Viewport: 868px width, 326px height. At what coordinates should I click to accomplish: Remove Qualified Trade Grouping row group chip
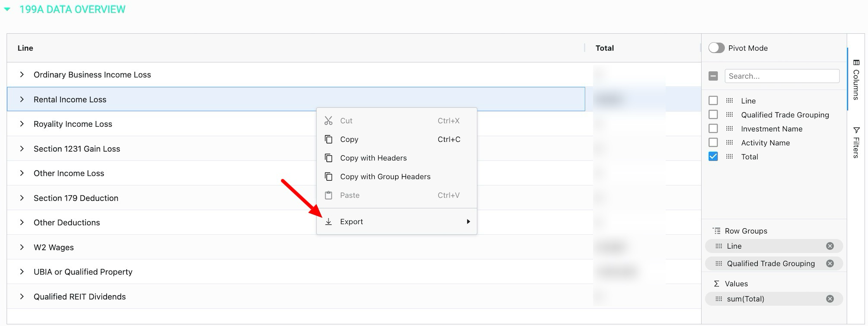(x=830, y=263)
